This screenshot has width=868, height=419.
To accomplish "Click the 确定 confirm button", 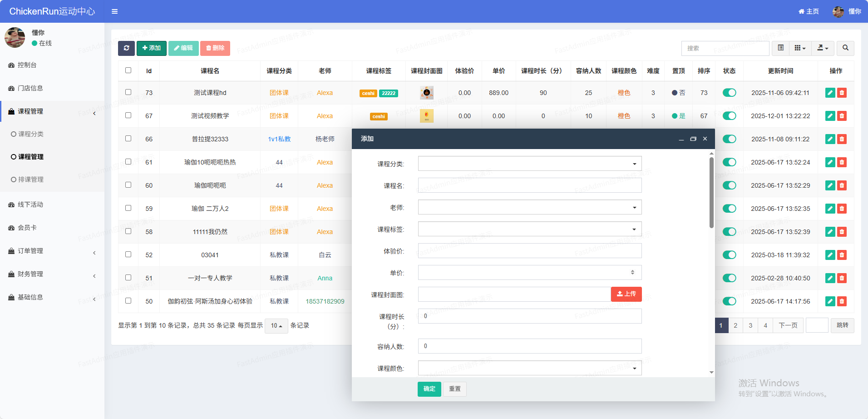I will 429,389.
